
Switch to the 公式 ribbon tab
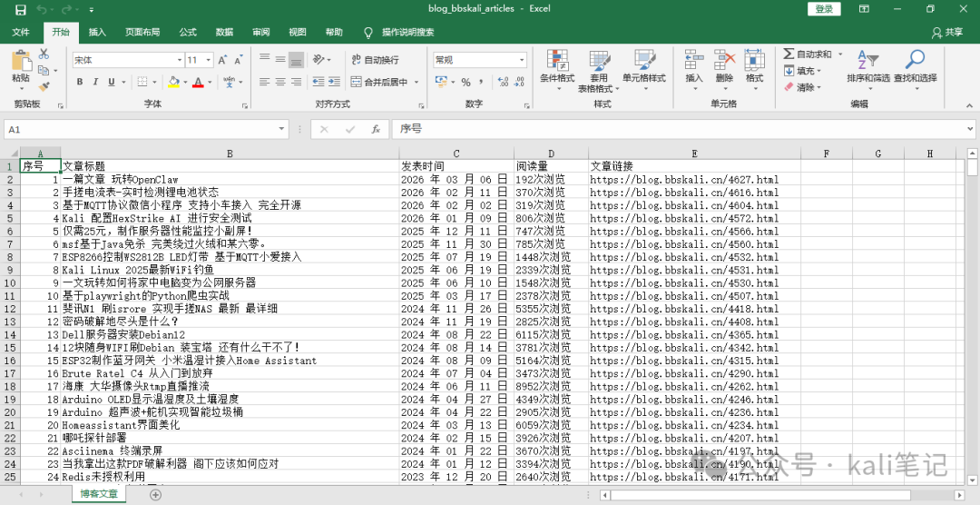click(x=188, y=32)
